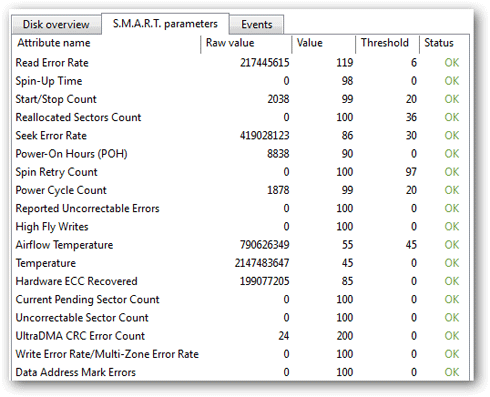
Task: Click the OK status for Temperature
Action: [x=452, y=263]
